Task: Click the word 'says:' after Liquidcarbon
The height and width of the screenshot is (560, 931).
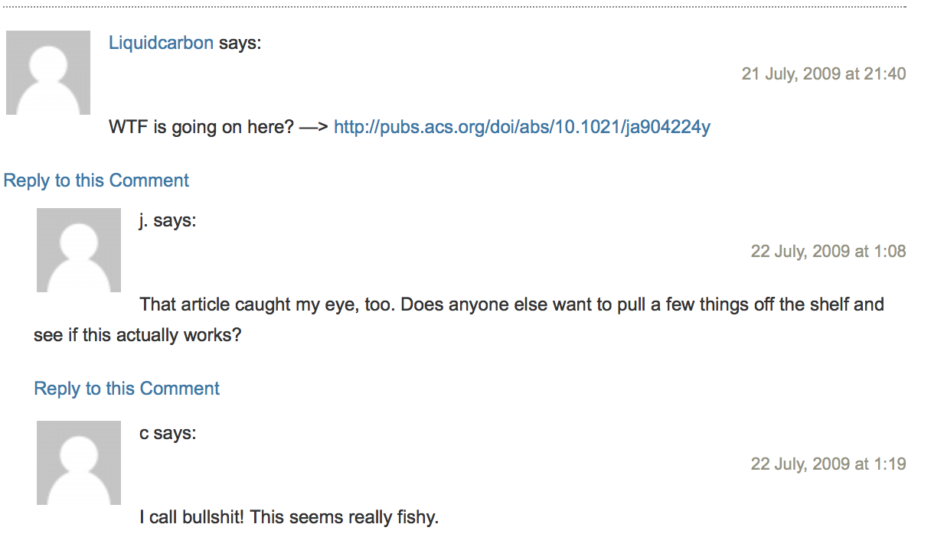Action: coord(240,43)
